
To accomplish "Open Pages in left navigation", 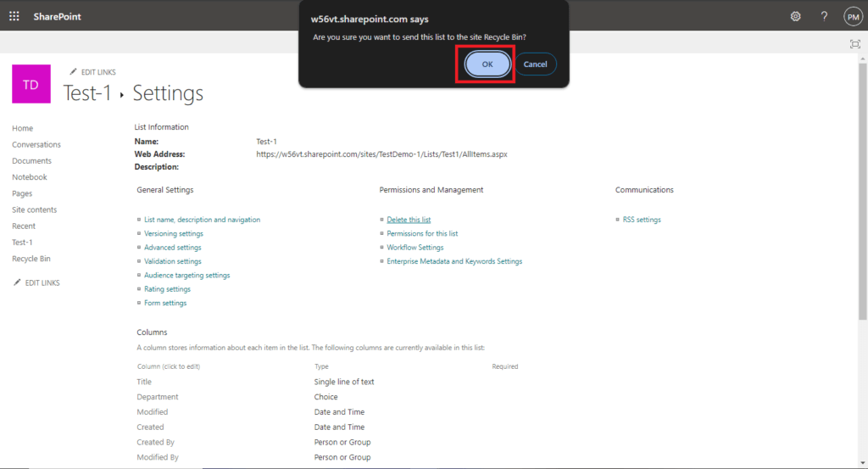I will (x=22, y=193).
